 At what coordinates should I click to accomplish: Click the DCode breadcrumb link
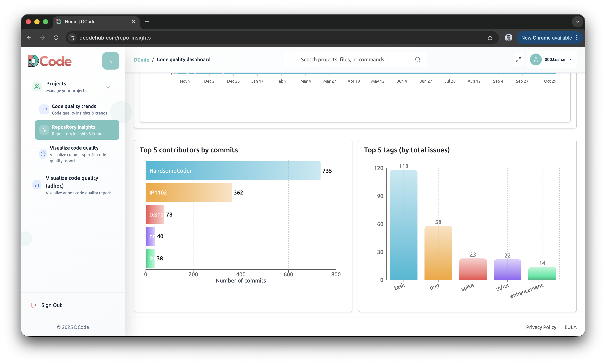click(x=141, y=60)
